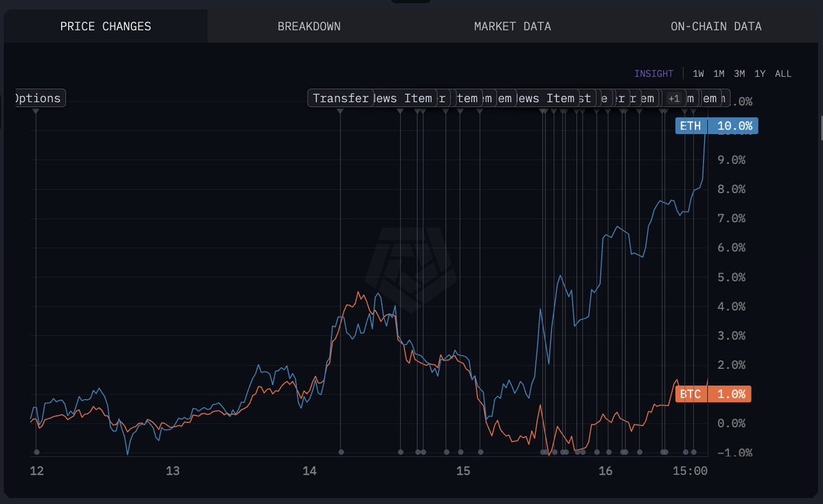Click the ETH 10.0% price label
This screenshot has height=504, width=823.
[717, 126]
